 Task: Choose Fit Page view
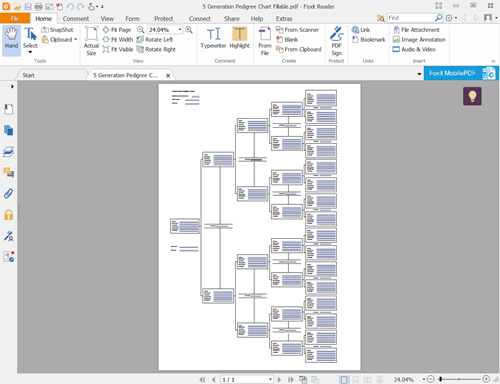117,30
